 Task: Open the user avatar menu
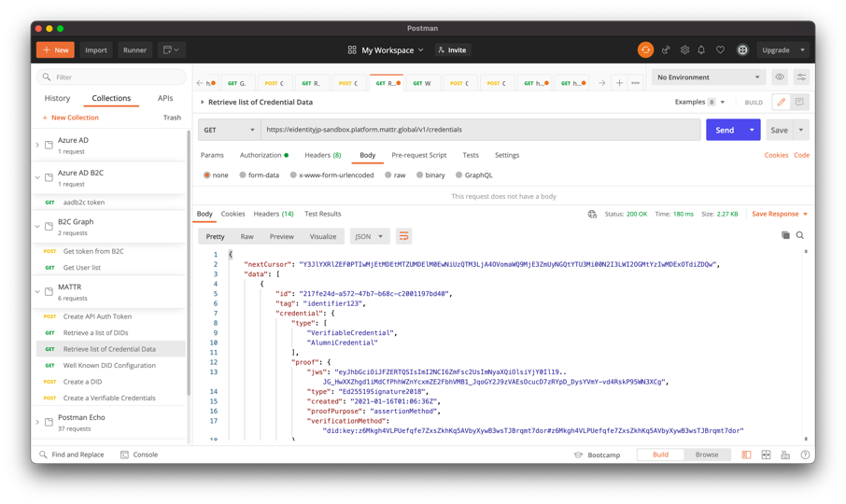(x=743, y=49)
